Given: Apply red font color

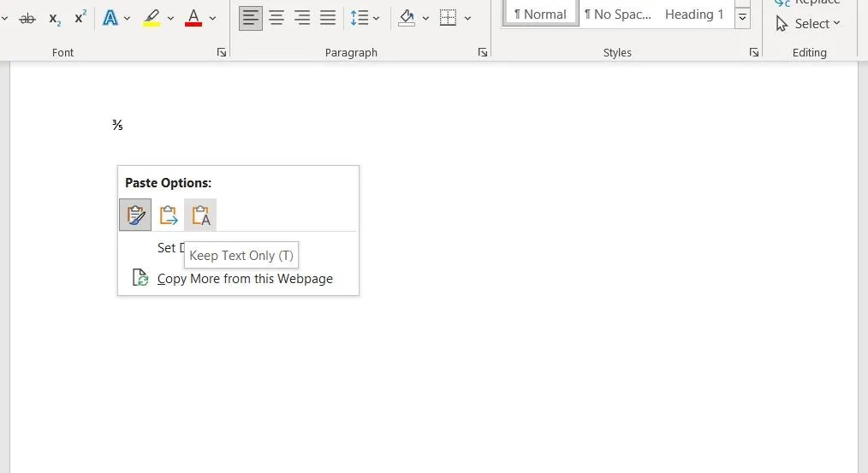Looking at the screenshot, I should coord(193,18).
